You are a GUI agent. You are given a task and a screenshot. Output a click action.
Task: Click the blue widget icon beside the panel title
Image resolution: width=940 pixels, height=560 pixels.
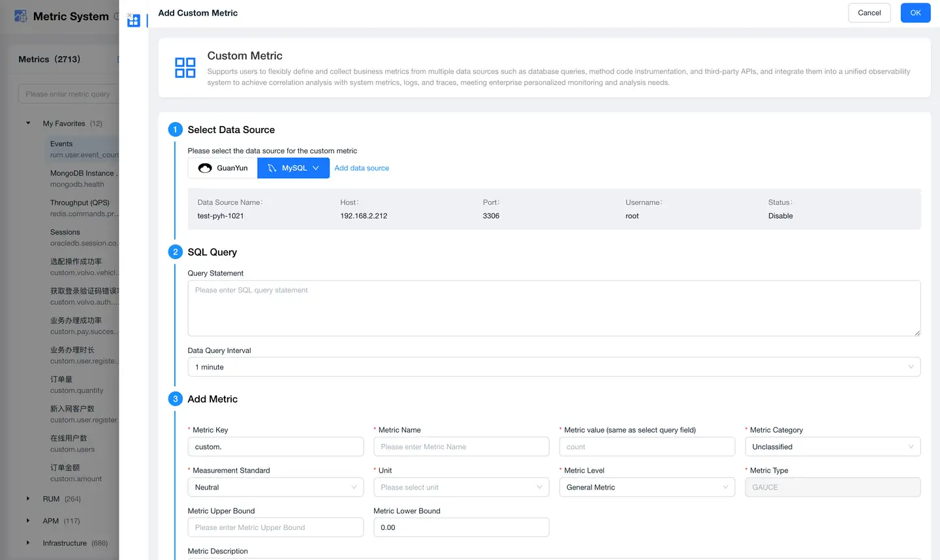134,20
